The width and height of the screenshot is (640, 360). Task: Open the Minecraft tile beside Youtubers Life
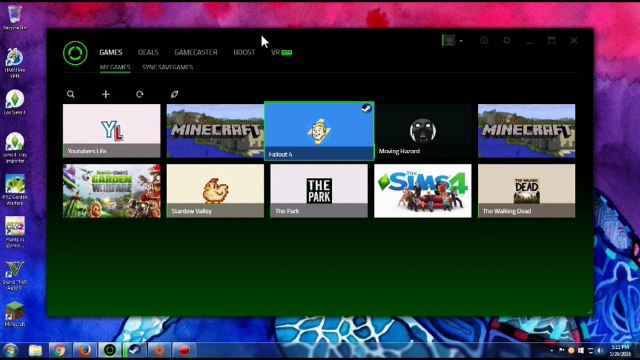point(215,131)
